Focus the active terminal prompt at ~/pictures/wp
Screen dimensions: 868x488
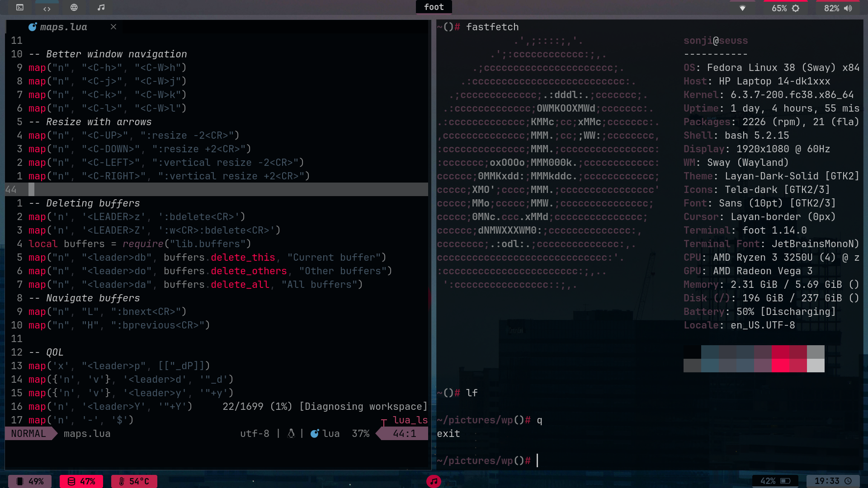487,460
